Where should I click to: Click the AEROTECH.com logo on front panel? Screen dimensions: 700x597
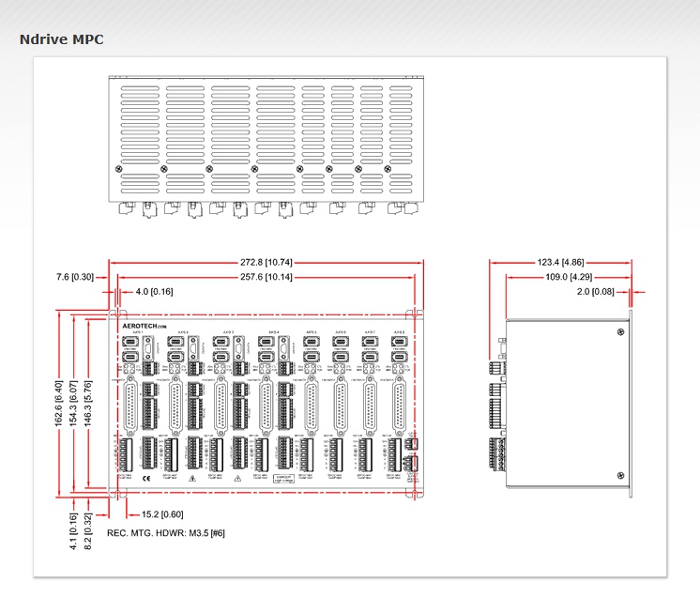pos(145,326)
